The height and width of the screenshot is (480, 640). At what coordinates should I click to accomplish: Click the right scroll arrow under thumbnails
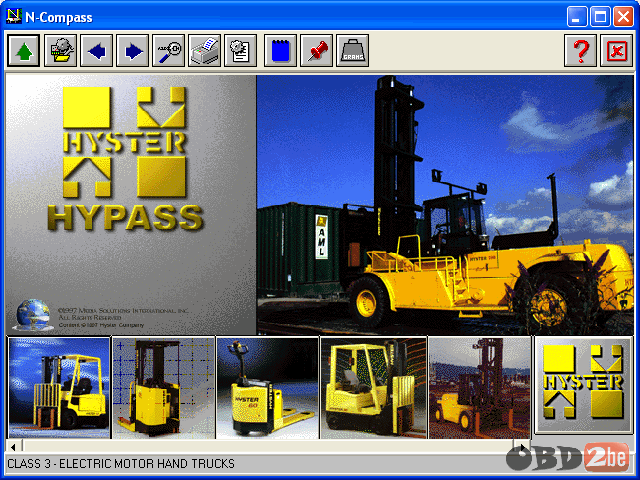pos(522,447)
